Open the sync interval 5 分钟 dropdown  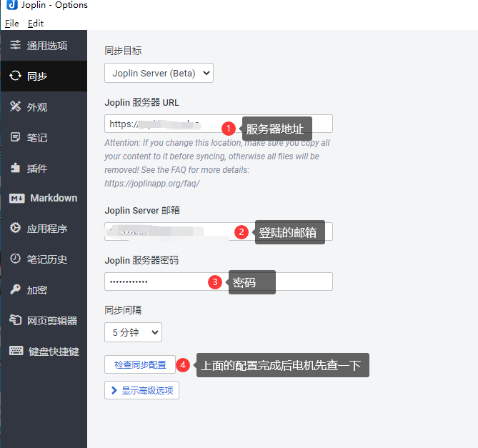(x=133, y=332)
